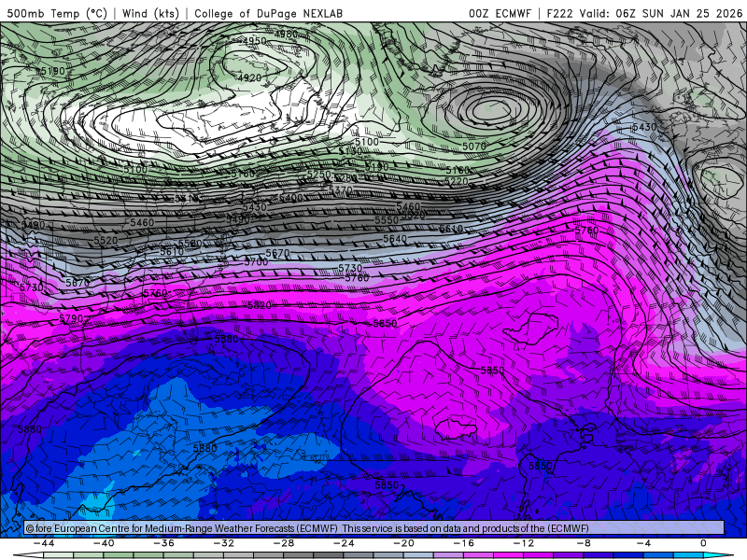Click the ECMWF copyright notice banner
Image resolution: width=747 pixels, height=560 pixels.
(x=374, y=527)
